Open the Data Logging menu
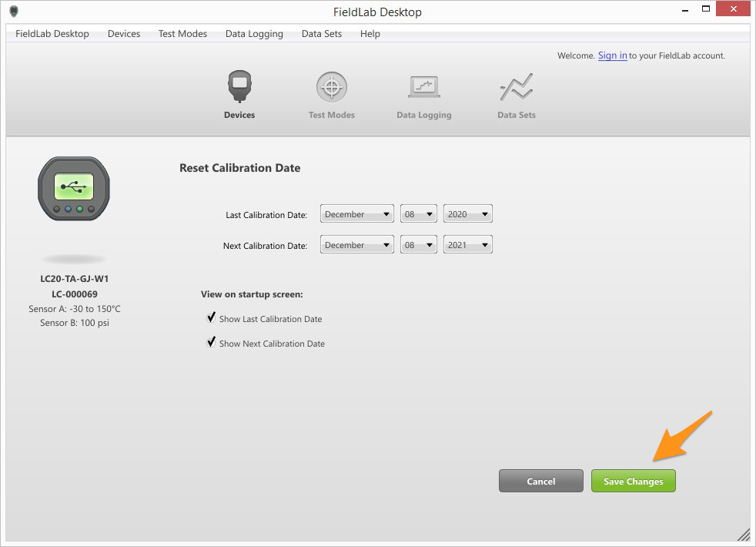Viewport: 756px width, 547px height. pos(254,34)
